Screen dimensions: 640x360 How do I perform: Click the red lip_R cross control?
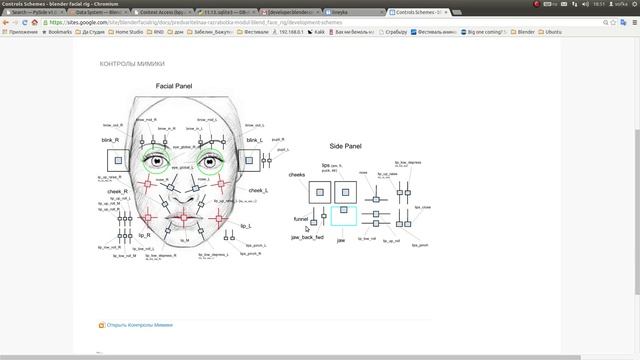148,218
